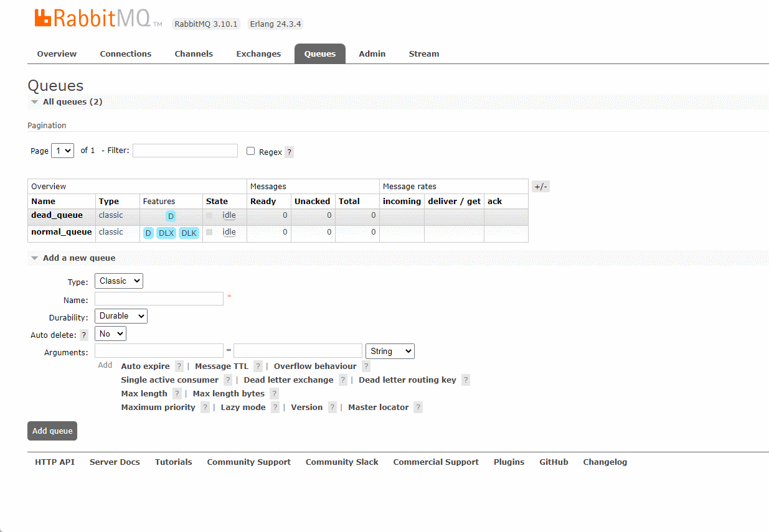
Task: Open help icon next to Regex
Action: pyautogui.click(x=289, y=152)
